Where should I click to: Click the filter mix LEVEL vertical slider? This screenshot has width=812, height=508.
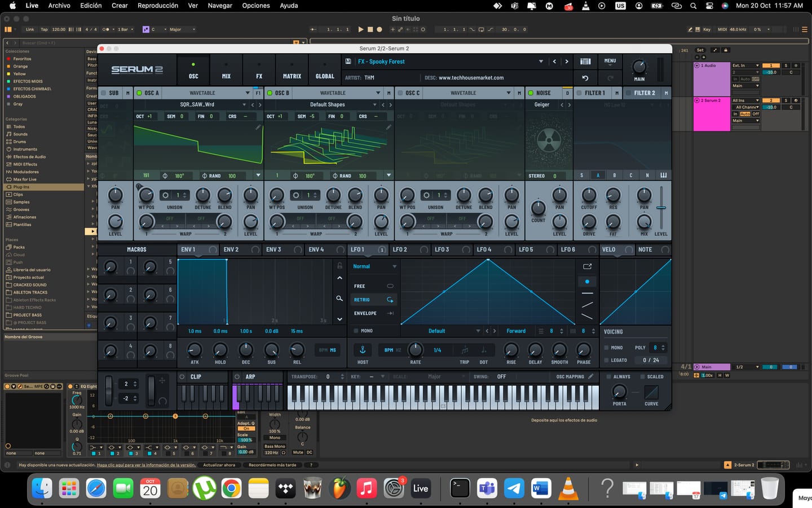coord(661,207)
